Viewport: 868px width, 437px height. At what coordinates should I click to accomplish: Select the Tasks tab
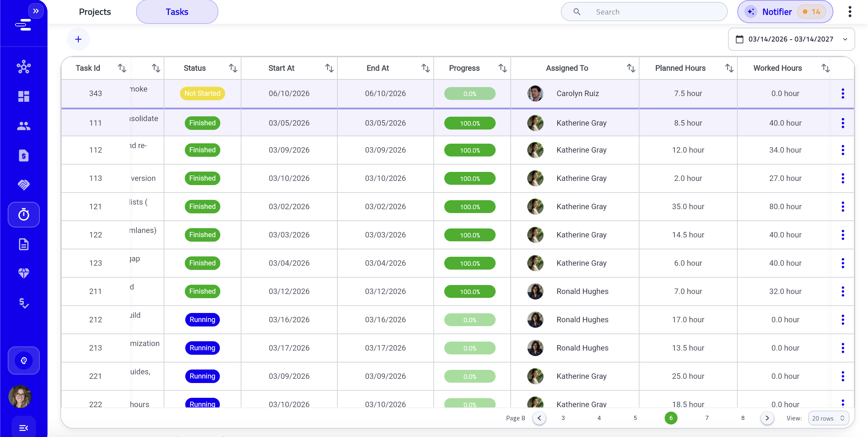[177, 12]
